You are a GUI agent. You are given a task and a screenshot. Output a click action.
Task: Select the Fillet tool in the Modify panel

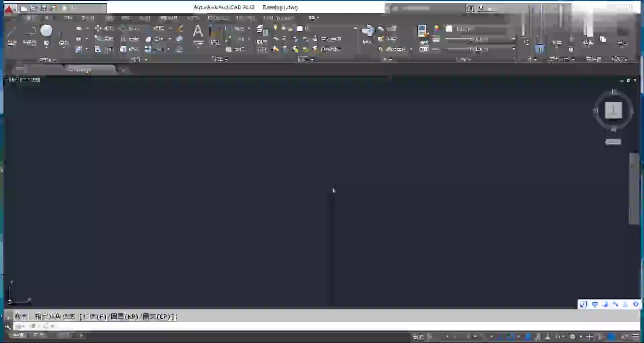tap(155, 39)
